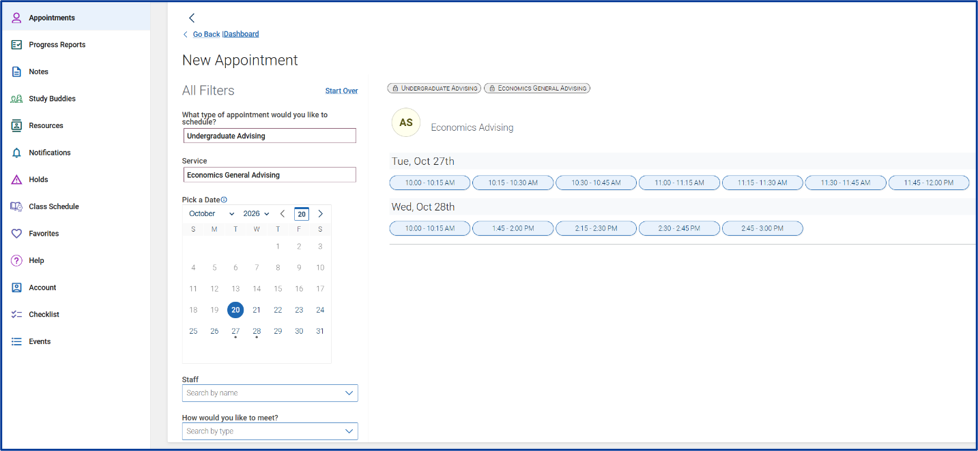The image size is (978, 451).
Task: Select October 21 in the calendar
Action: pos(256,310)
